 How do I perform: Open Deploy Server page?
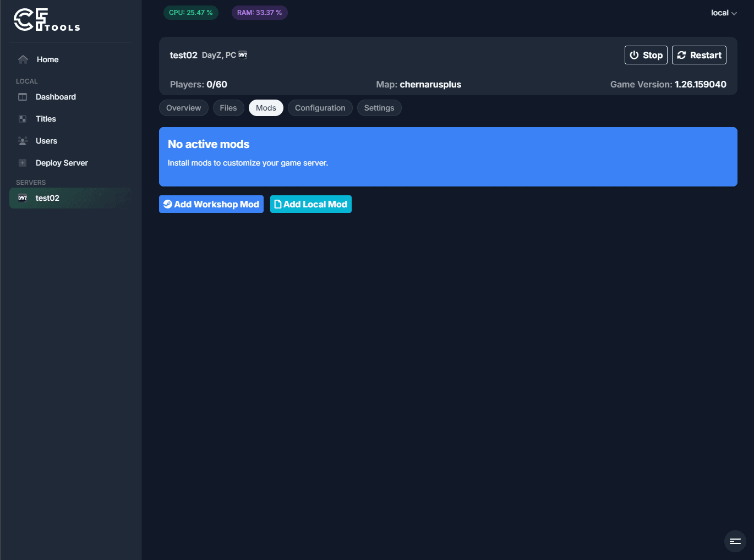tap(70, 163)
